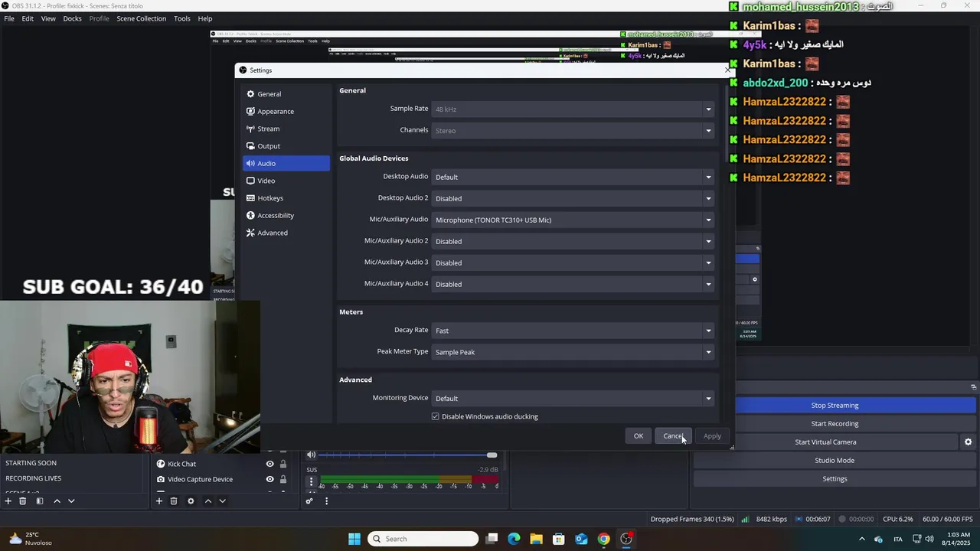
Task: Open virtual camera settings gear icon
Action: tap(968, 442)
